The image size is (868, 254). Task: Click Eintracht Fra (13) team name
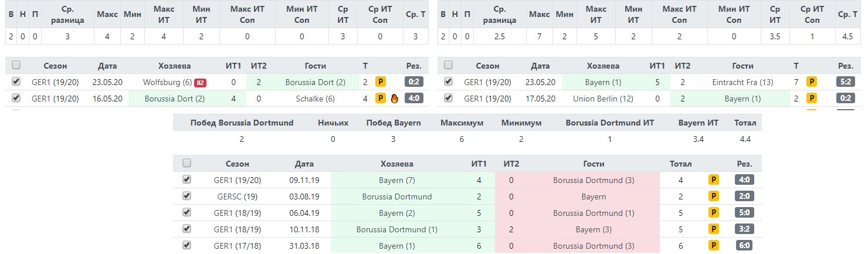(x=742, y=82)
